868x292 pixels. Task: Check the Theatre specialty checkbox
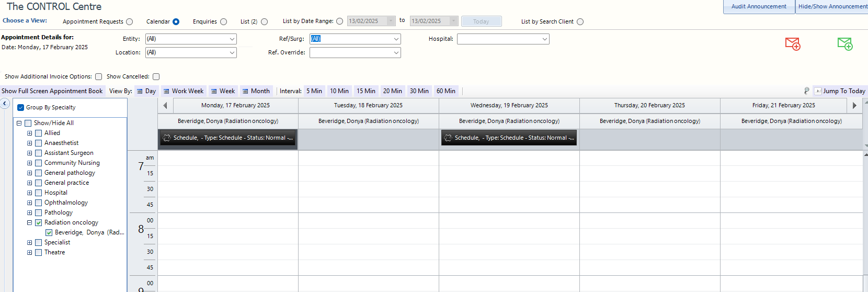(38, 253)
